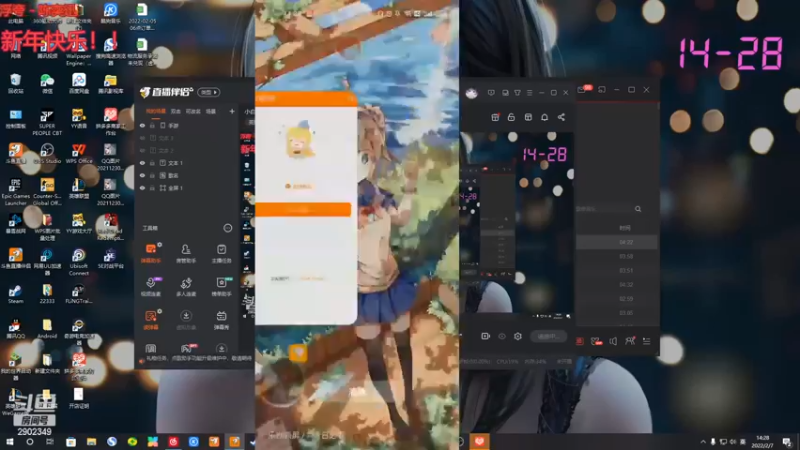Click the box icon in streaming toolbar
800x450 pixels.
(x=528, y=117)
